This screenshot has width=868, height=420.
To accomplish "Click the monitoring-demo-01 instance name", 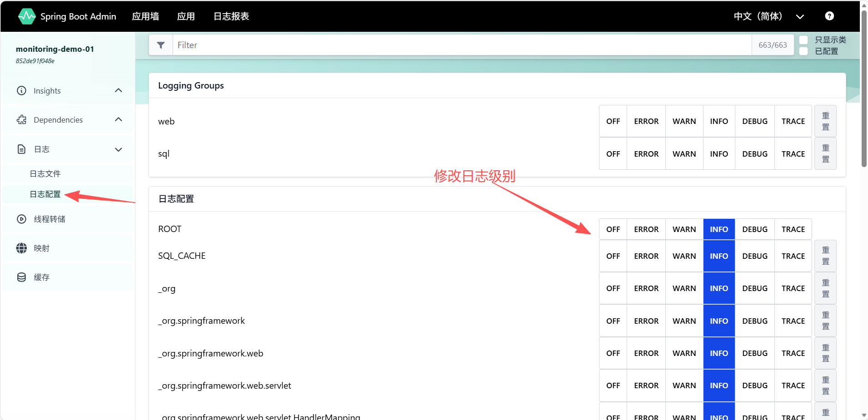I will (x=55, y=49).
